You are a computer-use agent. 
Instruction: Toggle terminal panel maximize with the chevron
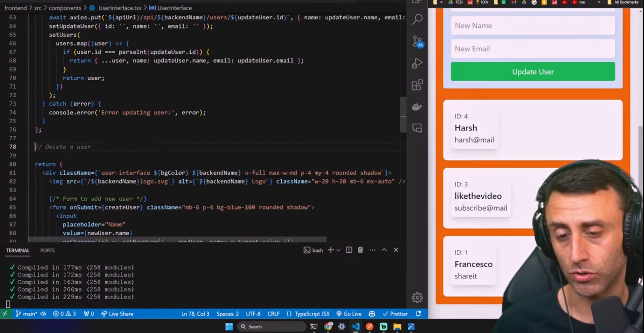(x=384, y=250)
